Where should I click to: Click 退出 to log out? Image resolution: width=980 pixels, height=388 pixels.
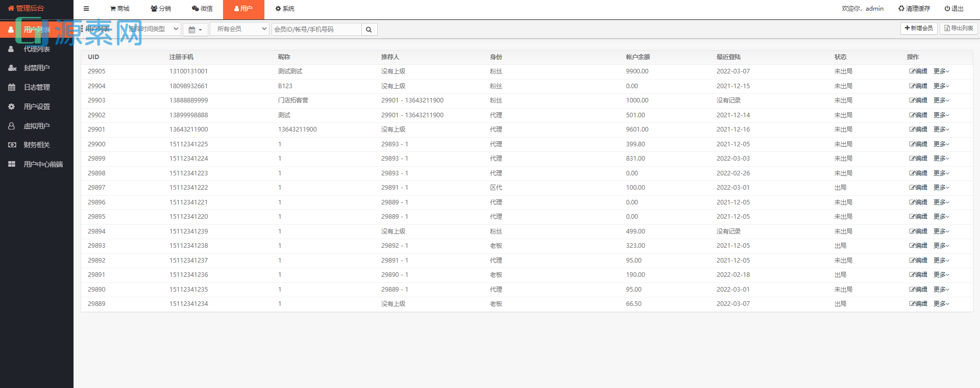954,9
